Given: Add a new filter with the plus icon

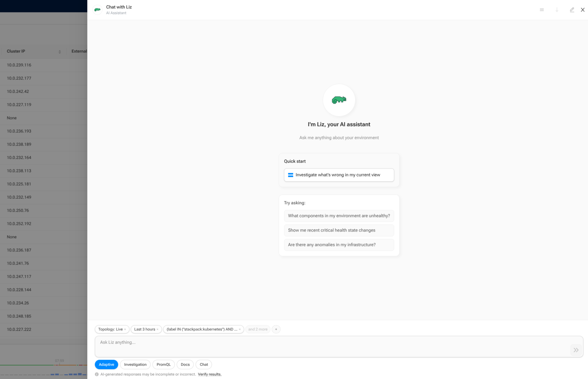Looking at the screenshot, I should (276, 329).
